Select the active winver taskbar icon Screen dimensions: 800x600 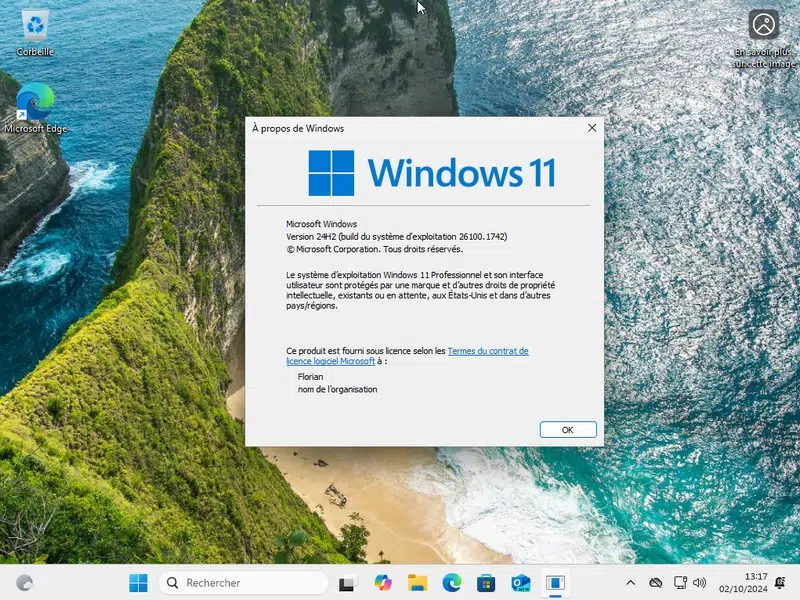pos(555,583)
